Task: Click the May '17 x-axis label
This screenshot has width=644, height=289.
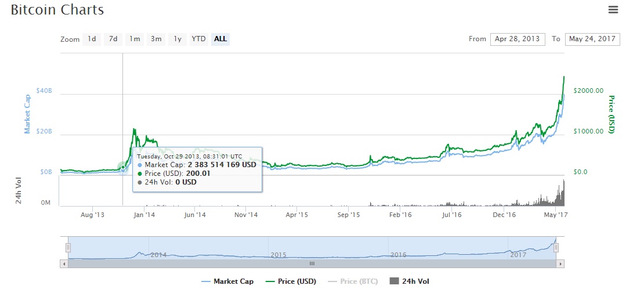Action: point(556,215)
